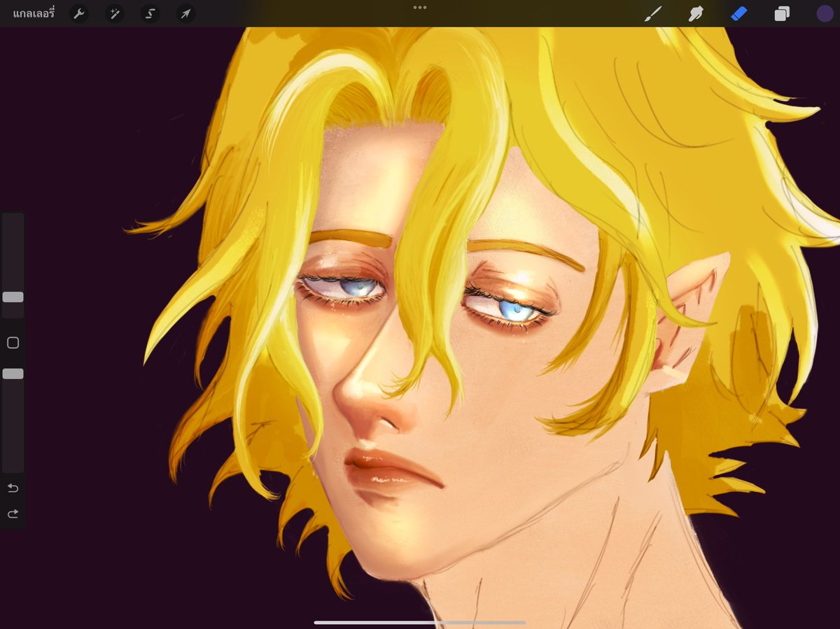Tap the square Modify button on sidebar

[13, 343]
